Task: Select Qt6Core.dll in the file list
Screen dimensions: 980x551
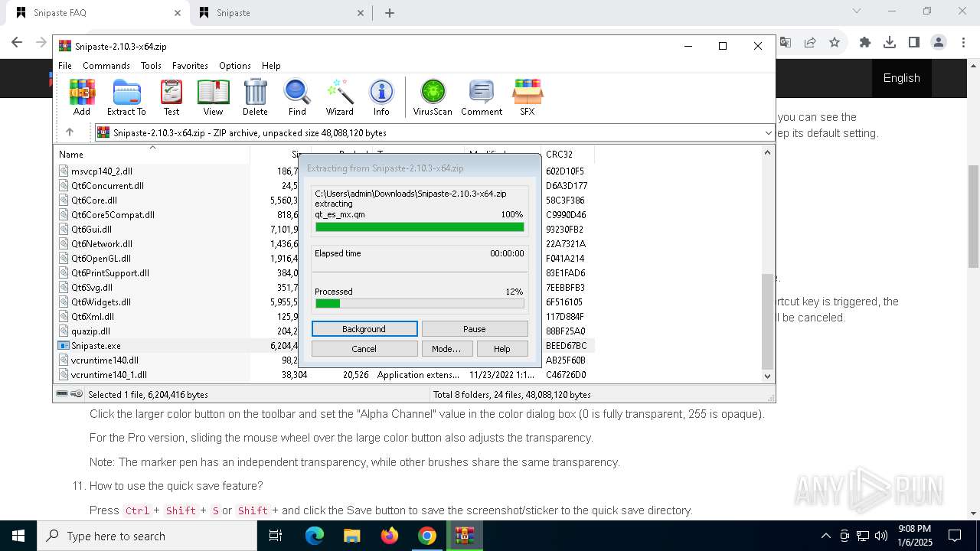Action: pyautogui.click(x=93, y=201)
